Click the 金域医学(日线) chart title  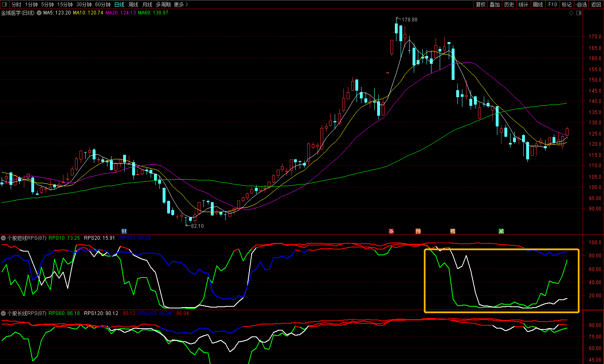(x=18, y=13)
